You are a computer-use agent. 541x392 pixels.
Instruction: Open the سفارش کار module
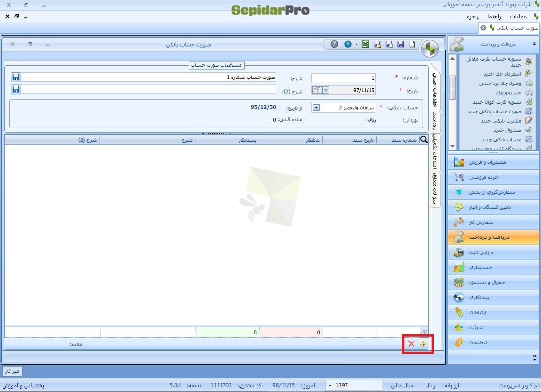494,223
